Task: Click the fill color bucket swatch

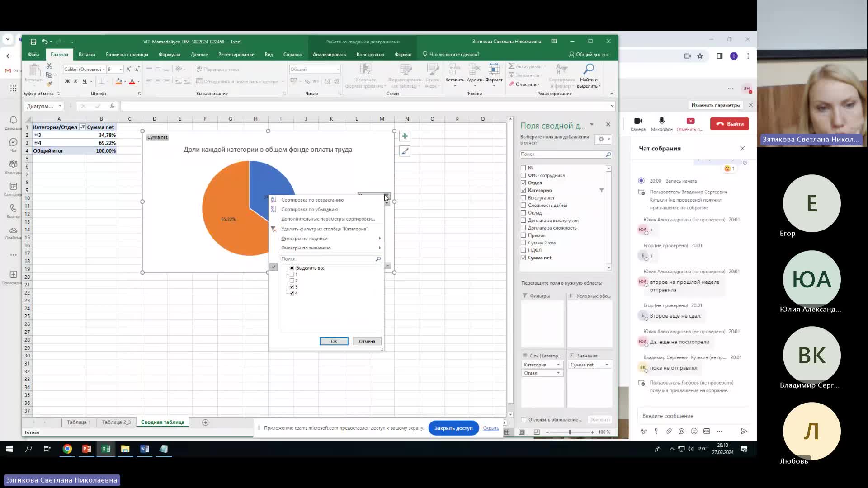Action: [x=118, y=82]
